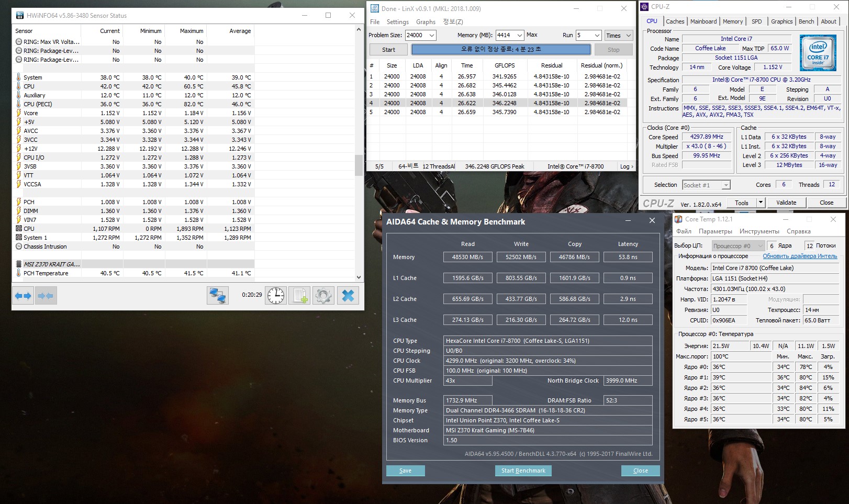Follow the Обновить драйвера Интель link
The height and width of the screenshot is (504, 849).
point(800,256)
